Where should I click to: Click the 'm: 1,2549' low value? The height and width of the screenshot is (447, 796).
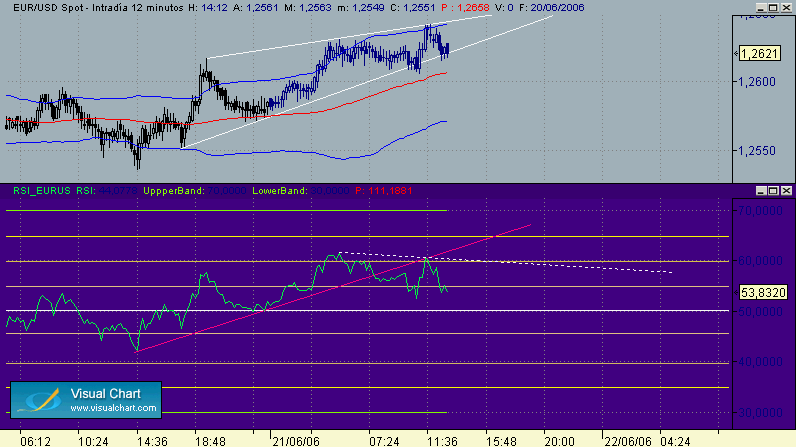(361, 8)
